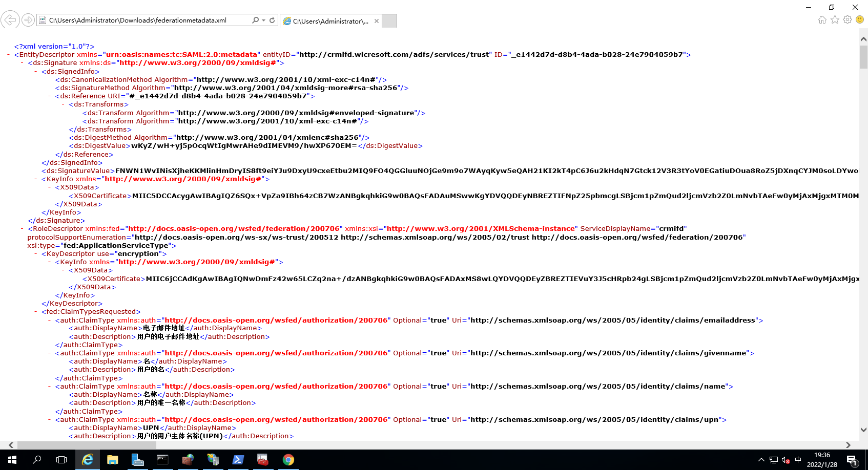Close the current browser tab

[377, 21]
